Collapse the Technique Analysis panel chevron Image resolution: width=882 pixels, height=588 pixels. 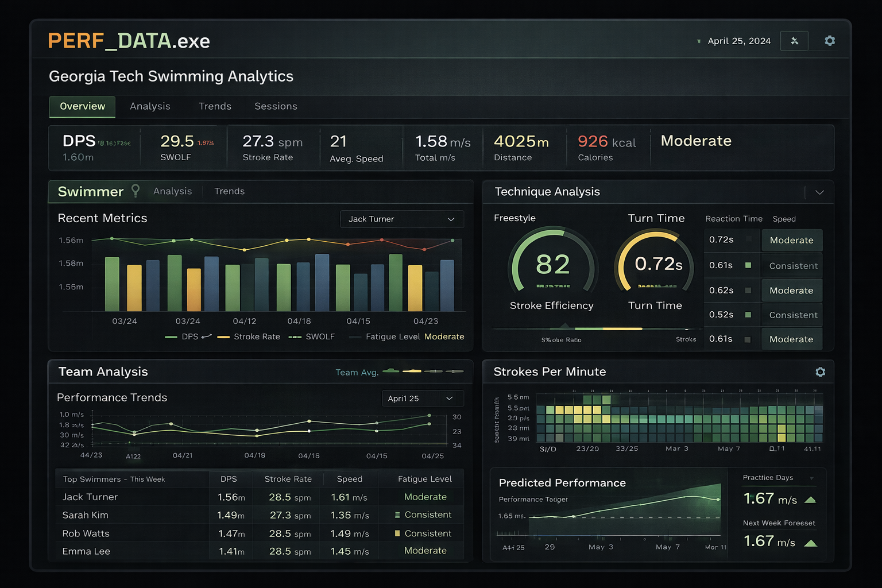(820, 192)
